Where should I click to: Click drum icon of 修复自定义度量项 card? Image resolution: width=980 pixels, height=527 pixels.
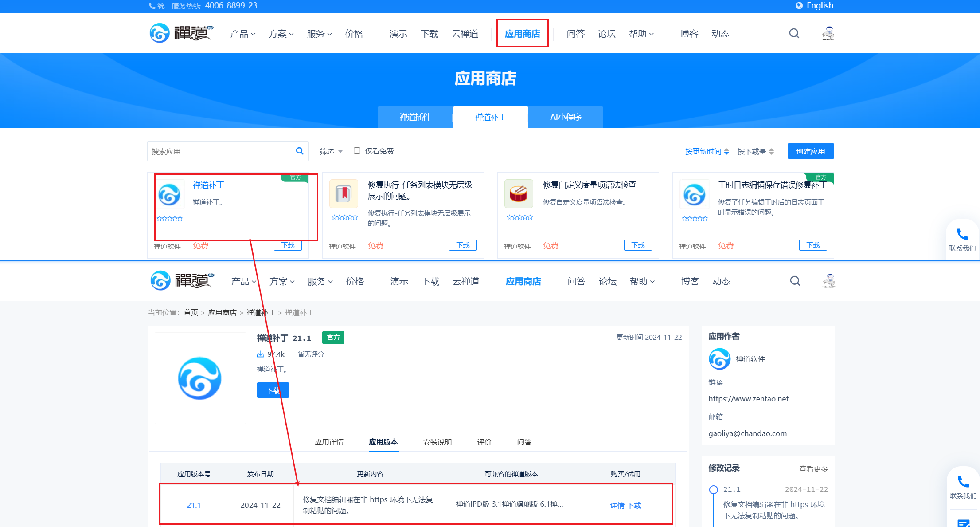[x=519, y=193]
